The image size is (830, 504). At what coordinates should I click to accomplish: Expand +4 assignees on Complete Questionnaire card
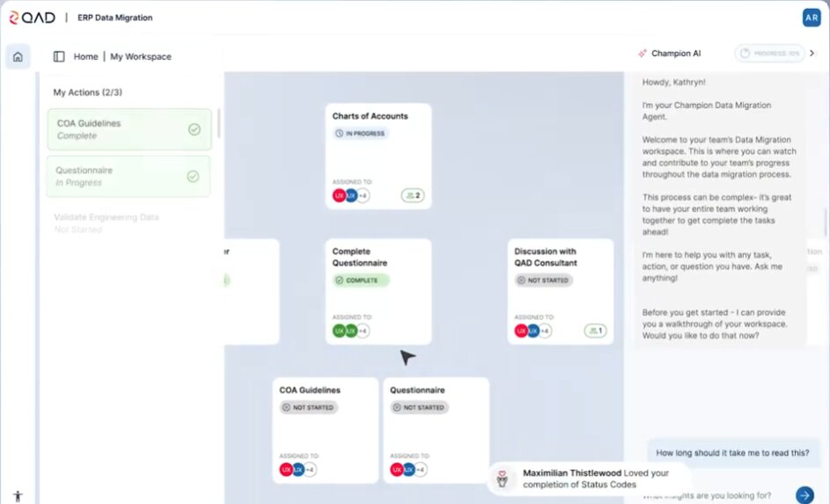pos(363,331)
